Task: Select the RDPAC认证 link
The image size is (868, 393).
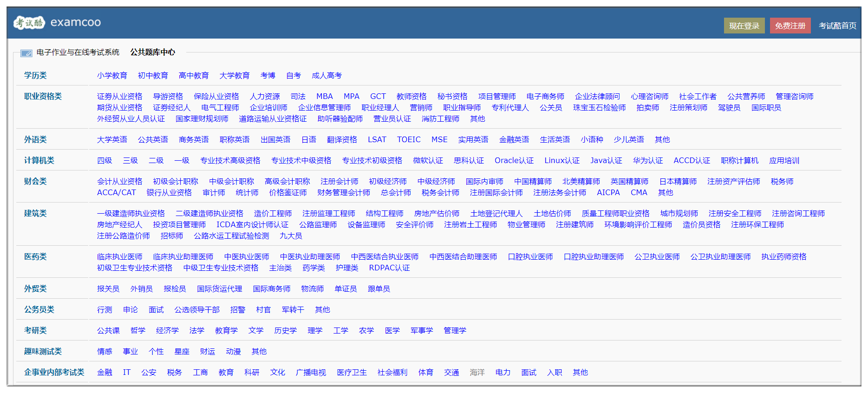Action: coord(389,268)
